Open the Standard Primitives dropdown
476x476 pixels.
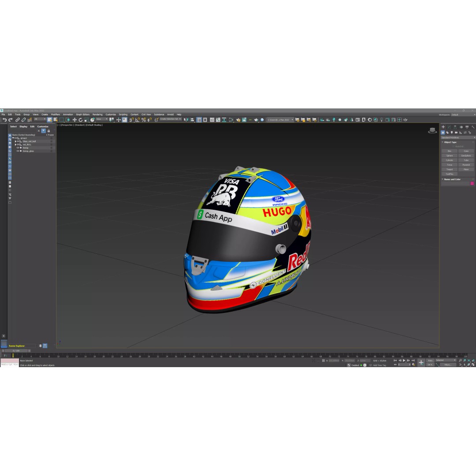[x=458, y=138]
